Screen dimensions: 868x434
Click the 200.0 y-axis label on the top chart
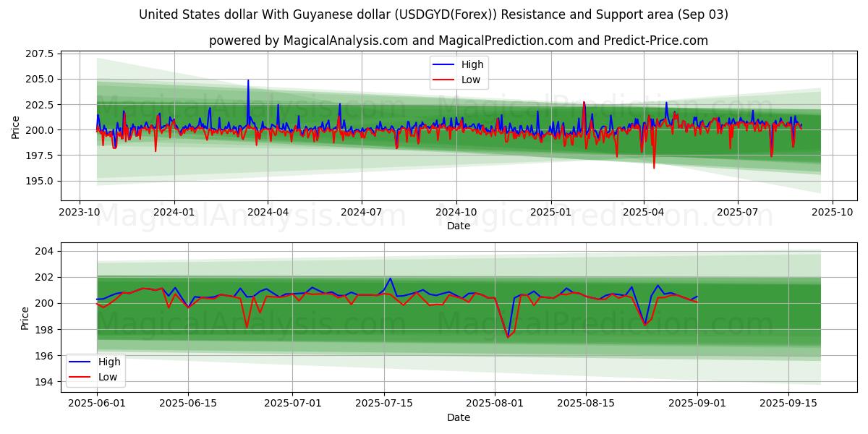40,130
